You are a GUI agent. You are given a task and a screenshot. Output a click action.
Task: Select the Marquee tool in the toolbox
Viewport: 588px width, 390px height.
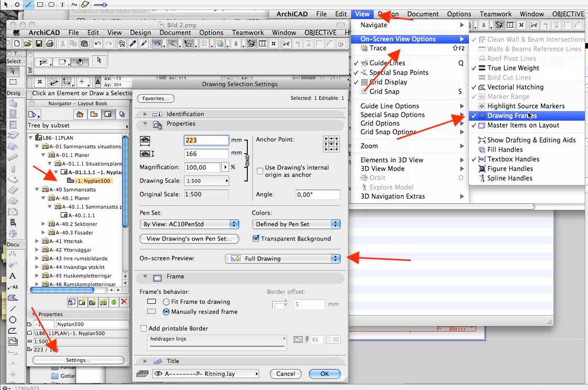point(13,81)
